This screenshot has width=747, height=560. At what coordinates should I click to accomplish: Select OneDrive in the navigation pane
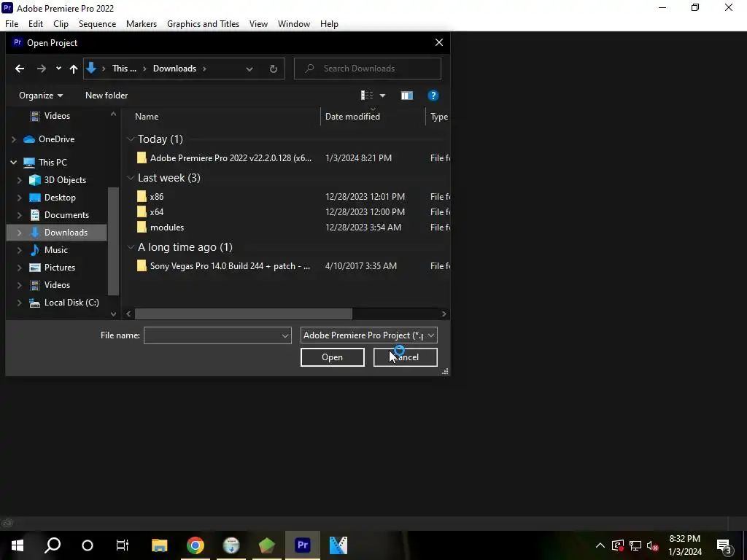[x=56, y=139]
